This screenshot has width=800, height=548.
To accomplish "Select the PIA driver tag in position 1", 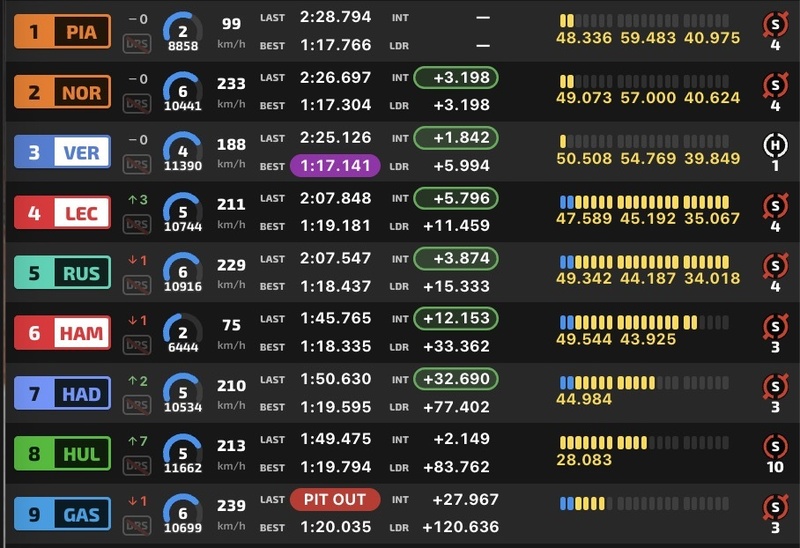I will coord(62,32).
